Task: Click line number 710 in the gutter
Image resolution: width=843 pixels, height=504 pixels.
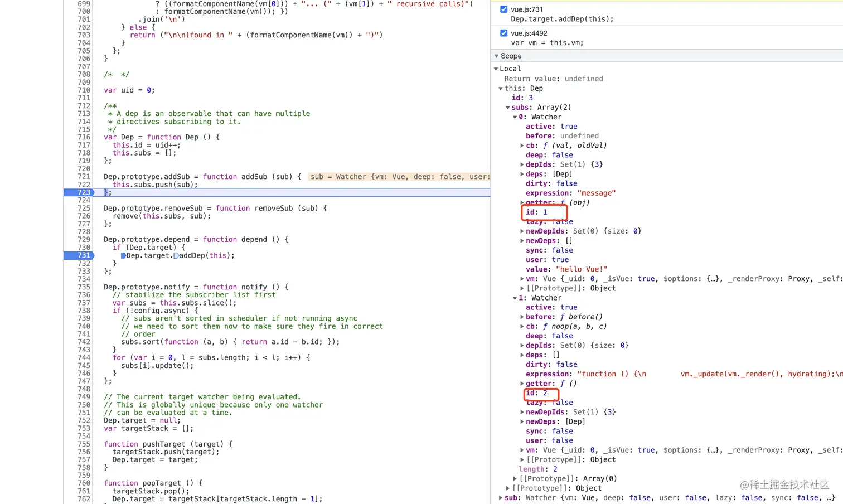Action: pyautogui.click(x=84, y=90)
